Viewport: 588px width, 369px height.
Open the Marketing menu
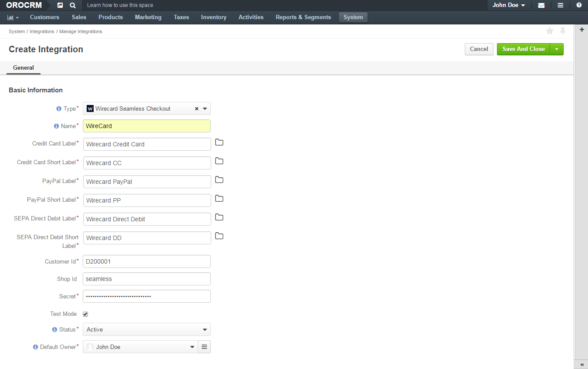click(x=148, y=17)
